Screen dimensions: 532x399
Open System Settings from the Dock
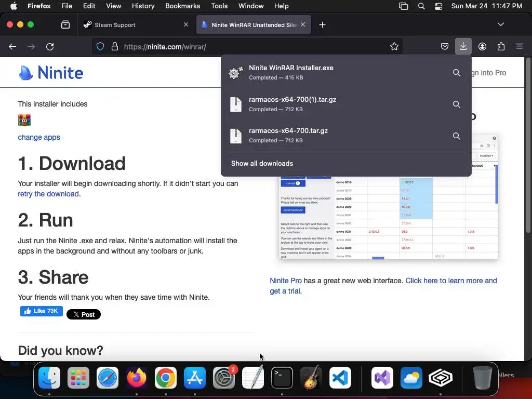click(224, 378)
